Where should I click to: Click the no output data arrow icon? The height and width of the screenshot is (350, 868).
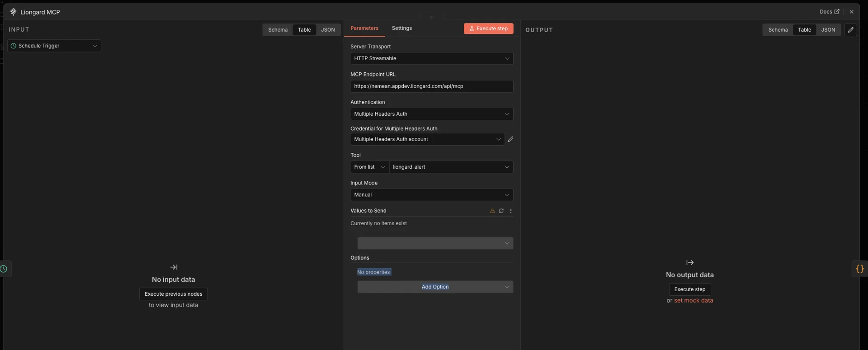click(690, 262)
